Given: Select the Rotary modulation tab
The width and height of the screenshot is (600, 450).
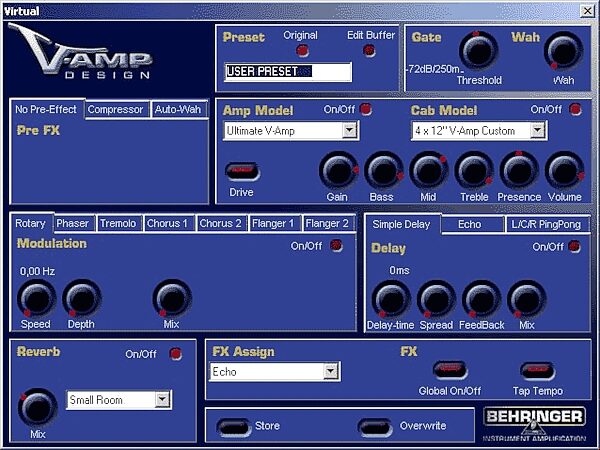Looking at the screenshot, I should click(x=31, y=223).
